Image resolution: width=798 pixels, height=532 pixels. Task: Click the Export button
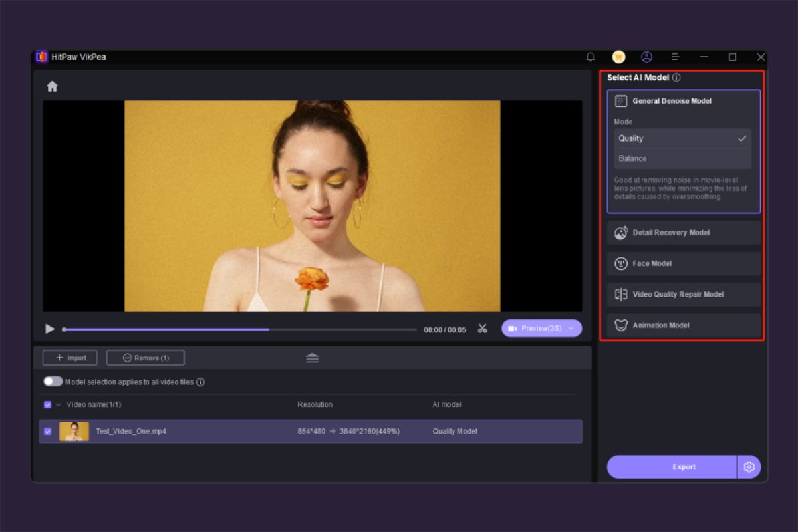(672, 467)
